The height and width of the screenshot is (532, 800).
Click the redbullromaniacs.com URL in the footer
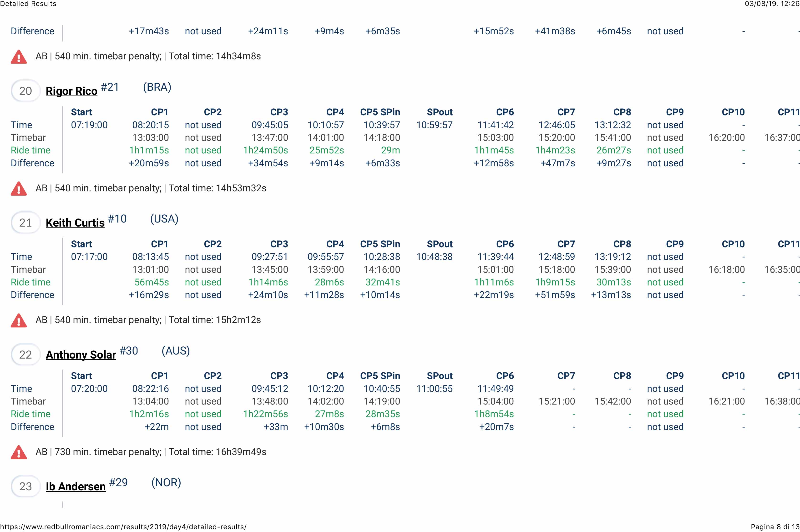(x=123, y=527)
